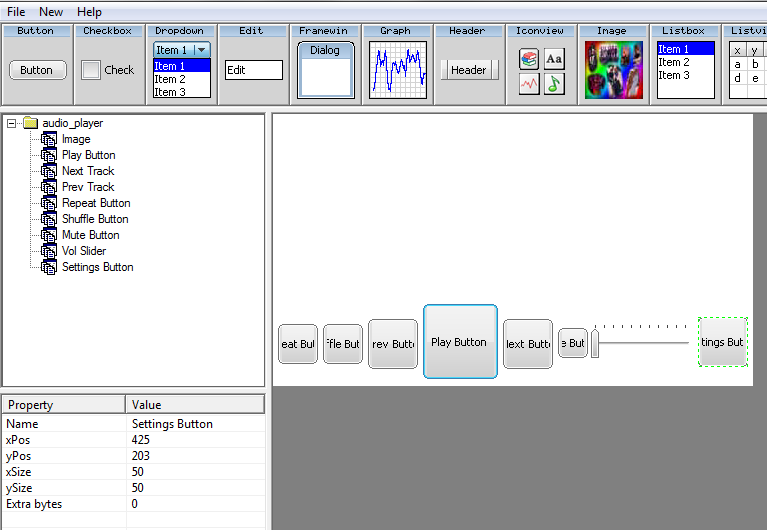Collapse the audio_player tree node

pos(11,123)
